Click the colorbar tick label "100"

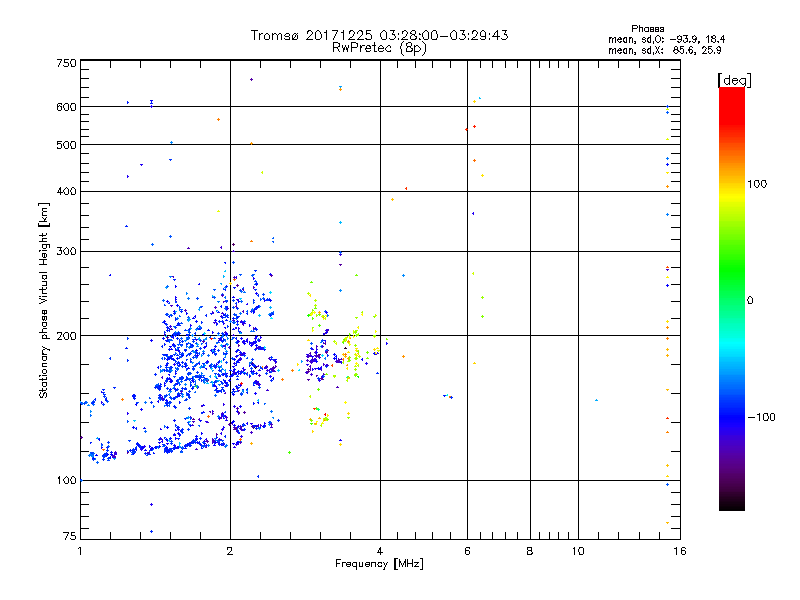coord(757,184)
